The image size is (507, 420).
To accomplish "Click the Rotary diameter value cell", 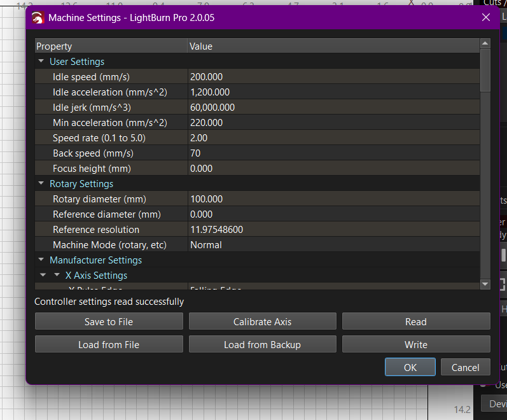I will [x=333, y=199].
